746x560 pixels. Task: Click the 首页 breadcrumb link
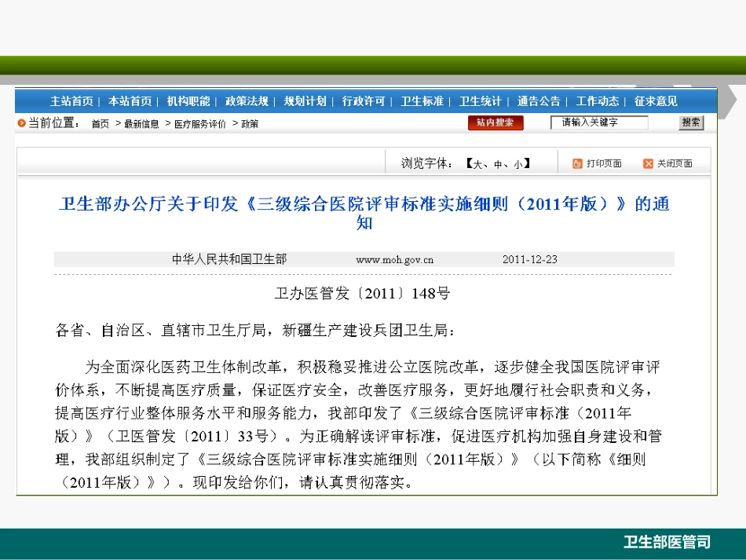tap(101, 124)
